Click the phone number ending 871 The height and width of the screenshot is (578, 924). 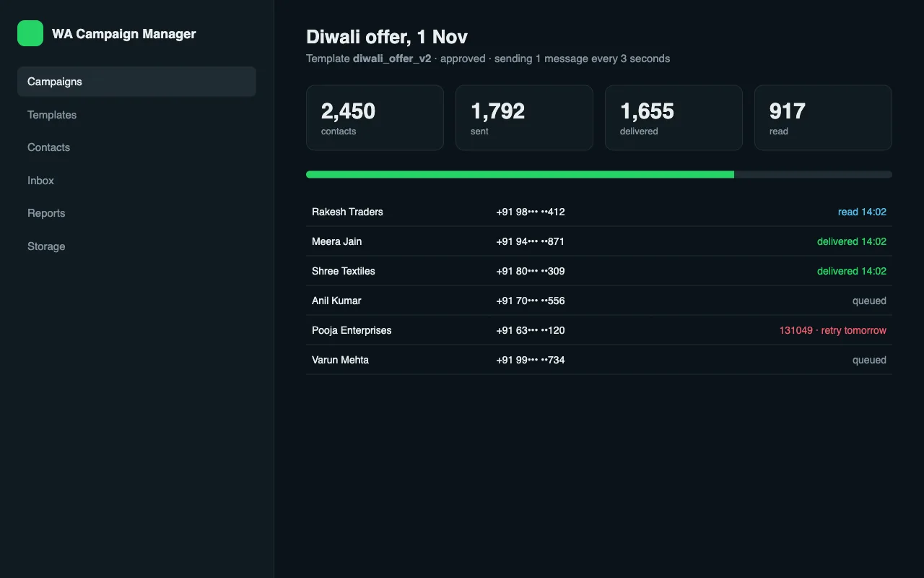531,241
